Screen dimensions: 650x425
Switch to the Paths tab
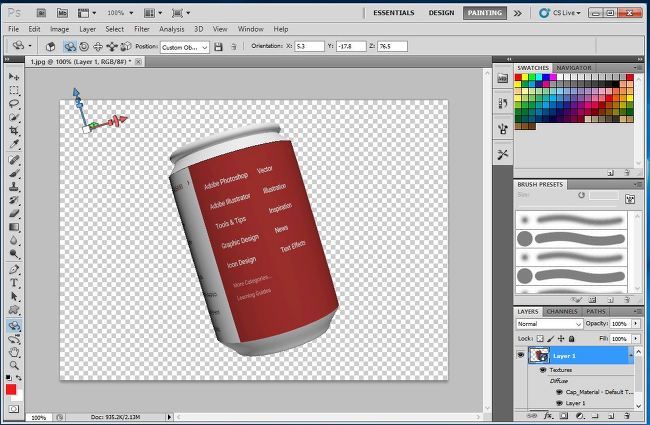coord(596,311)
